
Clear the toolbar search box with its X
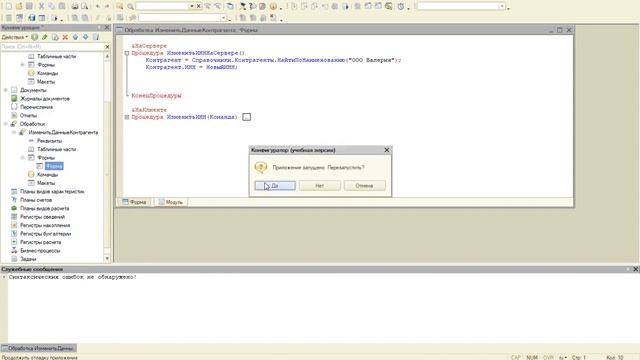point(199,6)
